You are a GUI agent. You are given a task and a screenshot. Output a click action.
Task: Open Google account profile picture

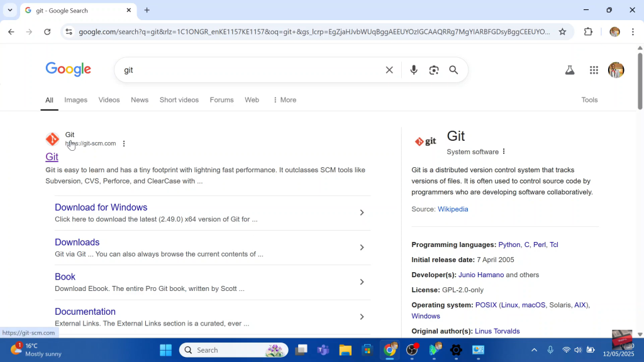(616, 70)
